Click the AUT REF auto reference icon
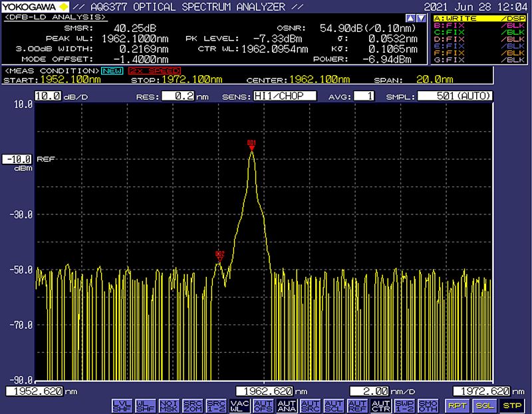The height and width of the screenshot is (414, 532). click(356, 405)
